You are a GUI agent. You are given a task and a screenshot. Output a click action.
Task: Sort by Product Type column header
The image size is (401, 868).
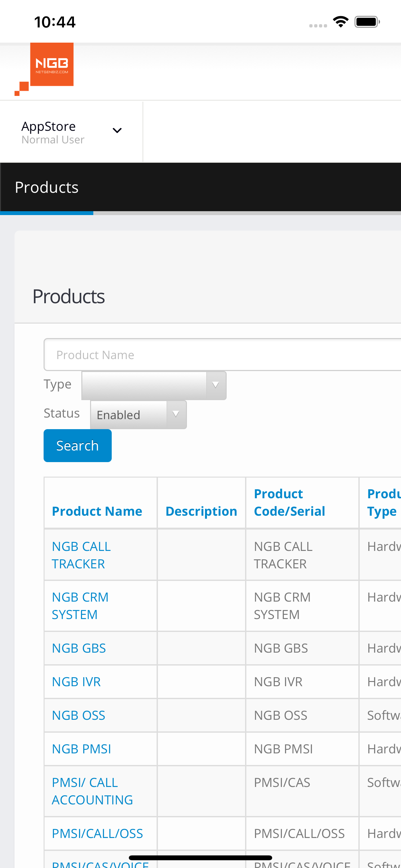384,502
